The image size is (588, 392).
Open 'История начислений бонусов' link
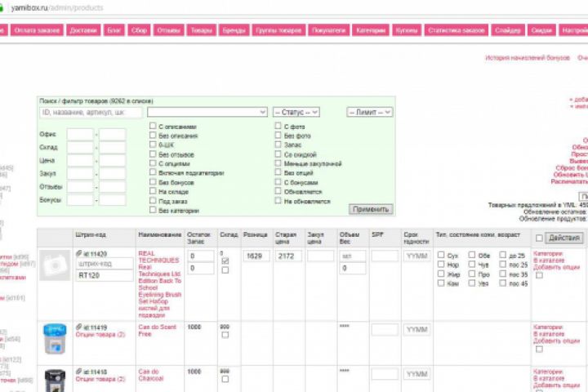(528, 58)
